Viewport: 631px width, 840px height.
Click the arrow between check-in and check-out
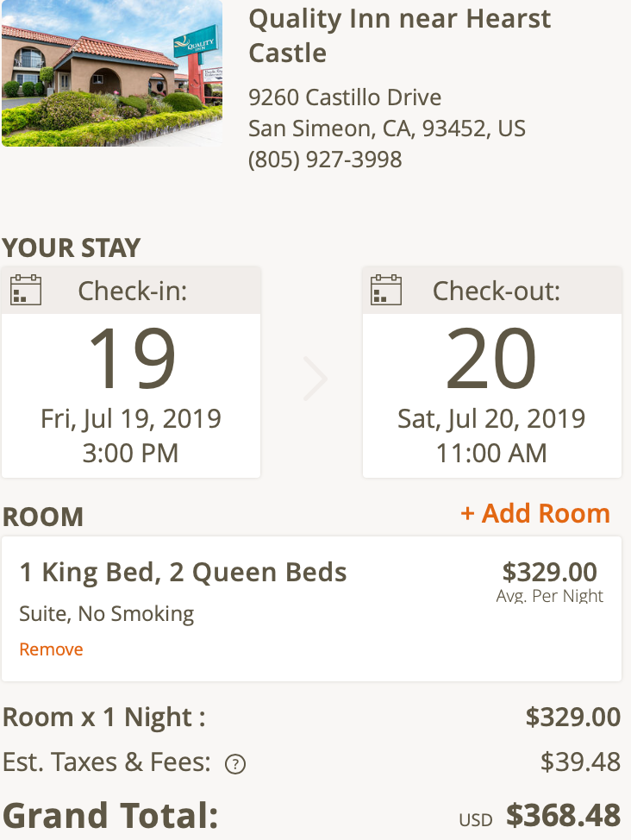tap(315, 379)
